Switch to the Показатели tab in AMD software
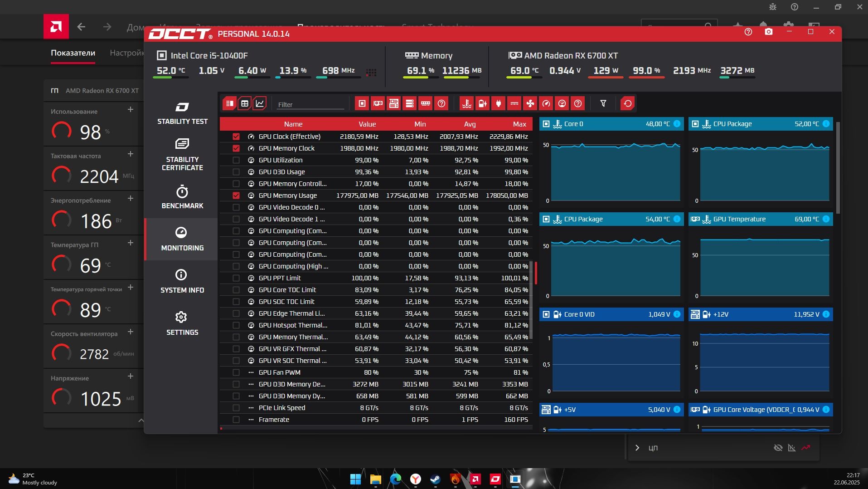 coord(73,53)
